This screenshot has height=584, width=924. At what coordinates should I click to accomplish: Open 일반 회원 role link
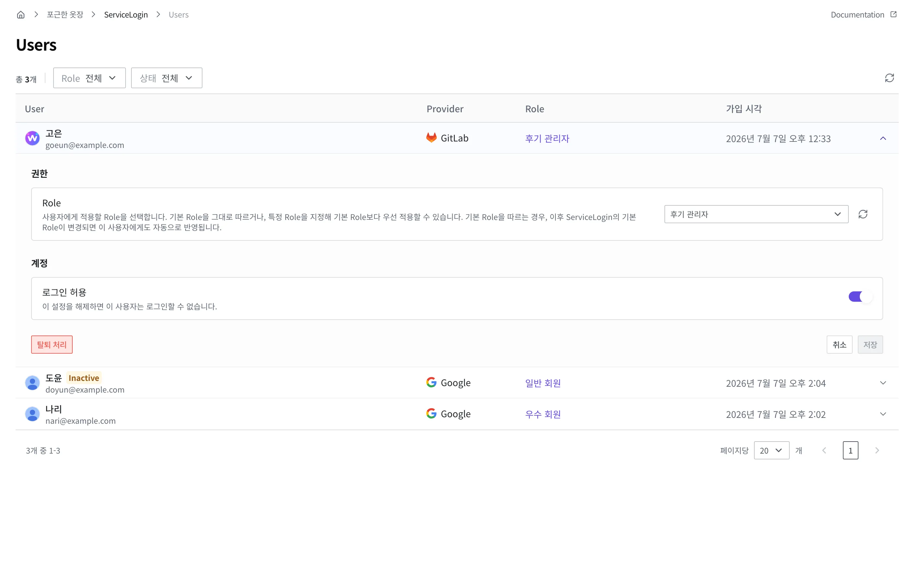pyautogui.click(x=542, y=383)
